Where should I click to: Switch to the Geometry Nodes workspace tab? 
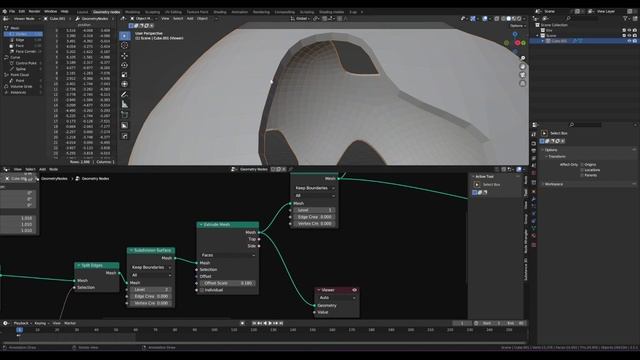[106, 12]
